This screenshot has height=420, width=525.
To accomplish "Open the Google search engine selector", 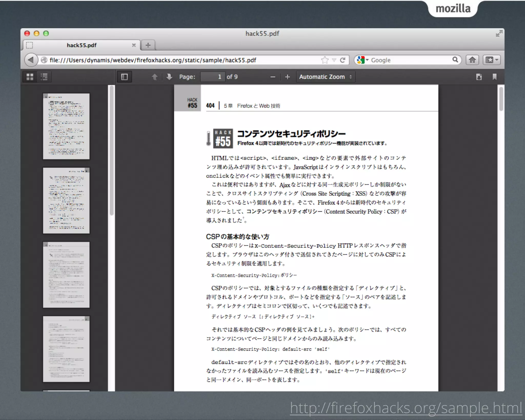I will (362, 60).
